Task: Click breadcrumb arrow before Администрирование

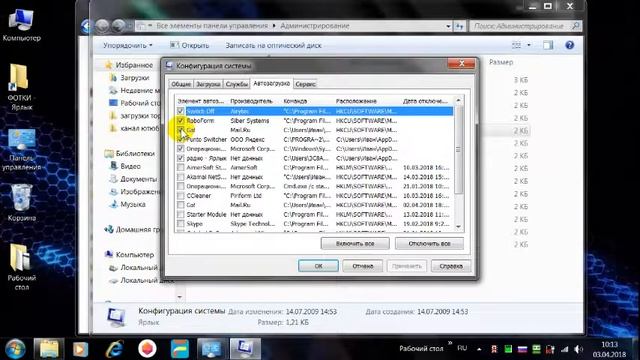Action: 274,26
